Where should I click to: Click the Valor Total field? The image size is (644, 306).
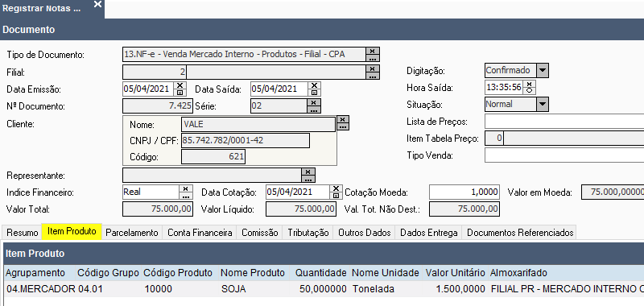pyautogui.click(x=158, y=209)
